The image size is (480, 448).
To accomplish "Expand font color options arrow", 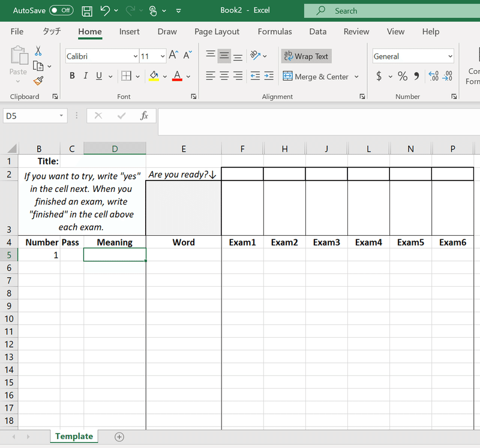I will pos(188,77).
